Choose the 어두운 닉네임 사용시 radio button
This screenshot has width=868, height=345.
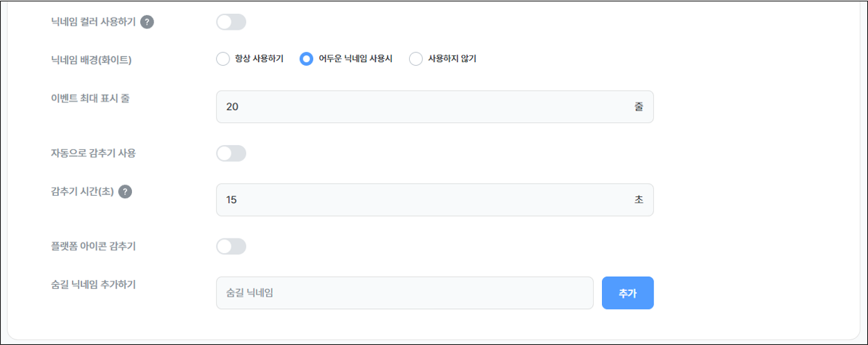click(306, 59)
